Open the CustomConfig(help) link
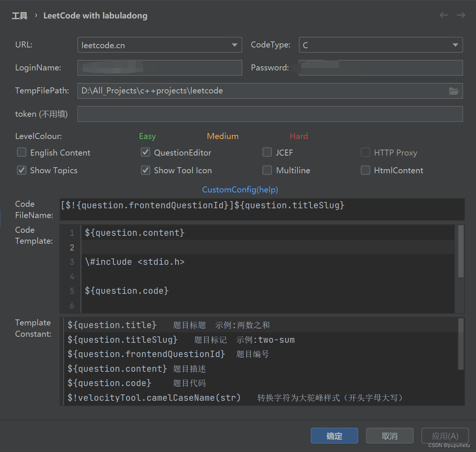The height and width of the screenshot is (452, 476). point(240,189)
